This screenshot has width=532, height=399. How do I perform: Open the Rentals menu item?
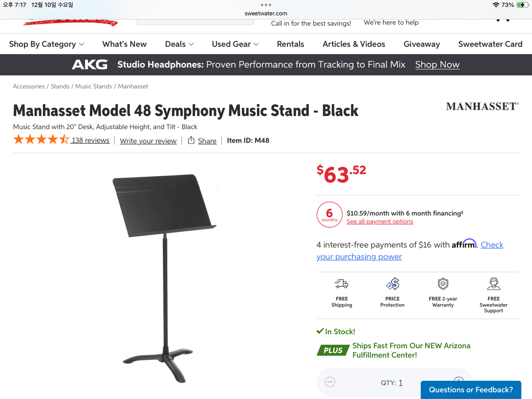[291, 44]
